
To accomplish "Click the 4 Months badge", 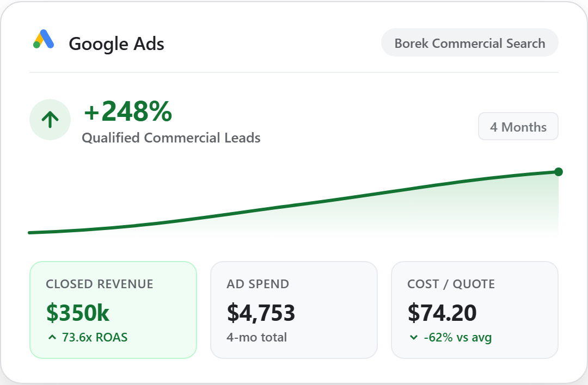I will coord(518,127).
